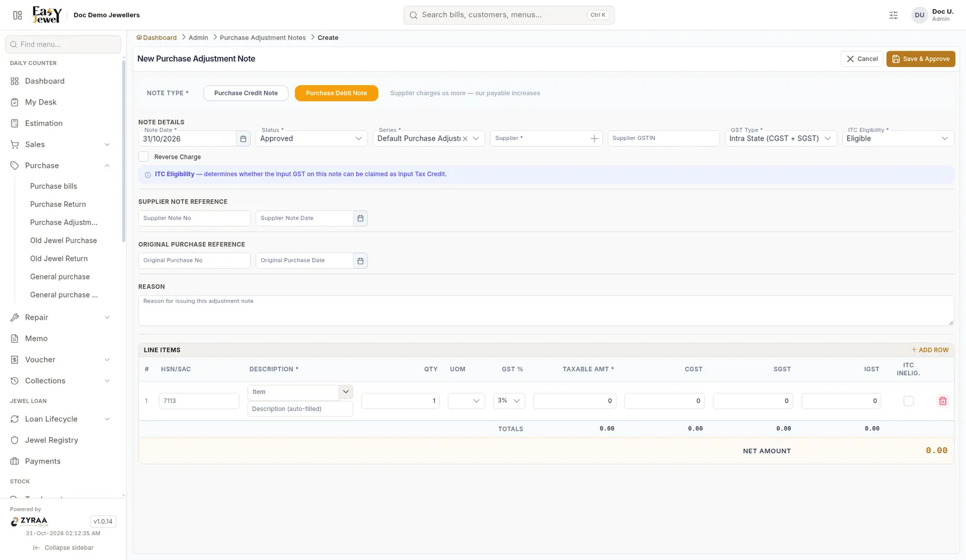
Task: Open Purchase Return in sidebar
Action: point(58,204)
